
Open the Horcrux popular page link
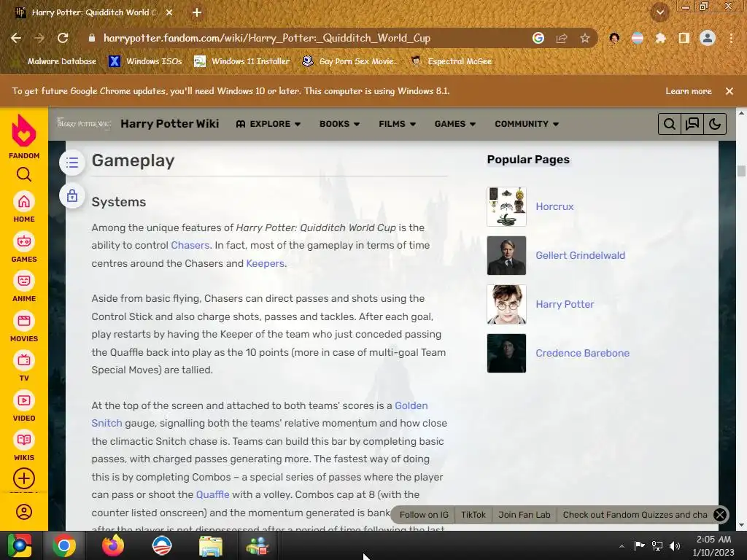click(554, 206)
